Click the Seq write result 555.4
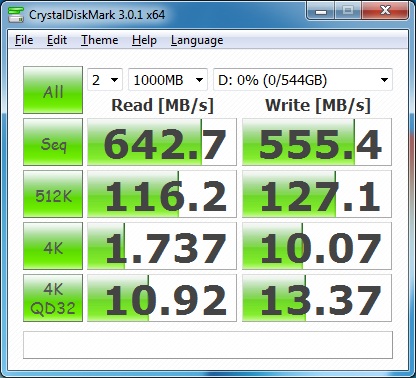416x378 pixels. [x=317, y=142]
